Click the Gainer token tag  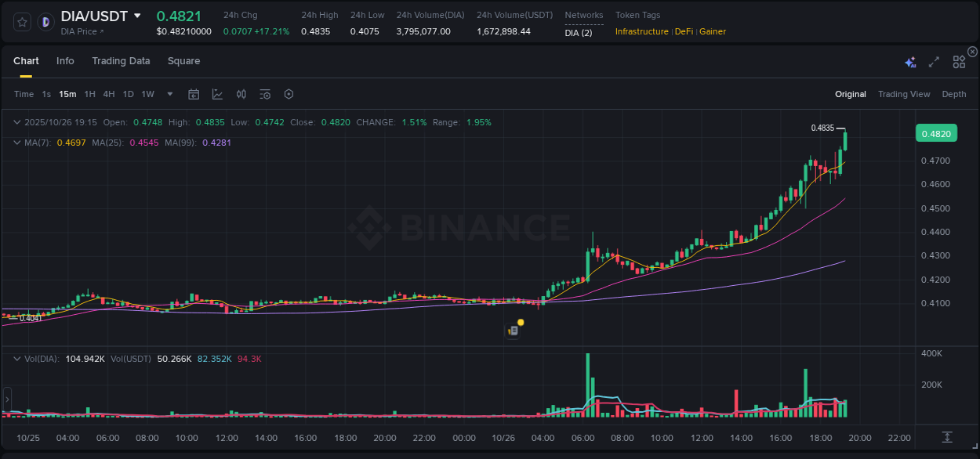tap(712, 31)
